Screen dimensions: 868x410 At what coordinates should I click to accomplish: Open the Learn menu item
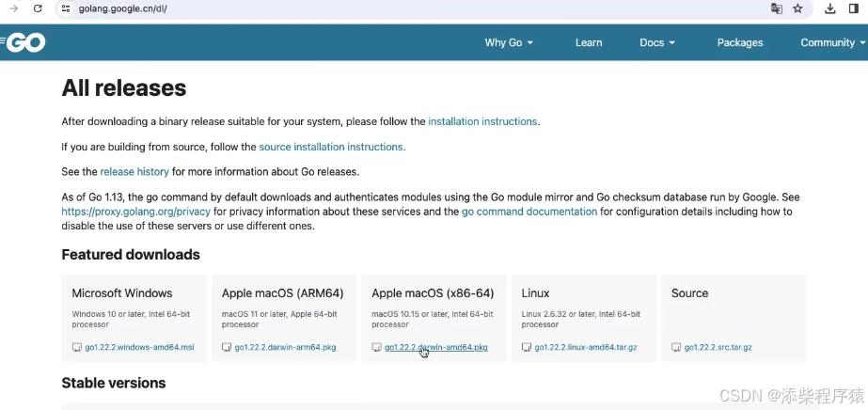coord(589,42)
